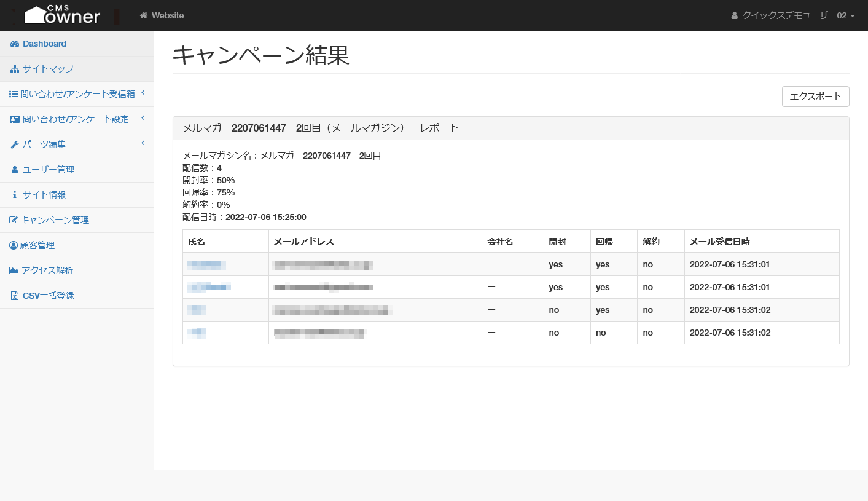Click the 回帰率：75% line
868x501 pixels.
pos(209,192)
